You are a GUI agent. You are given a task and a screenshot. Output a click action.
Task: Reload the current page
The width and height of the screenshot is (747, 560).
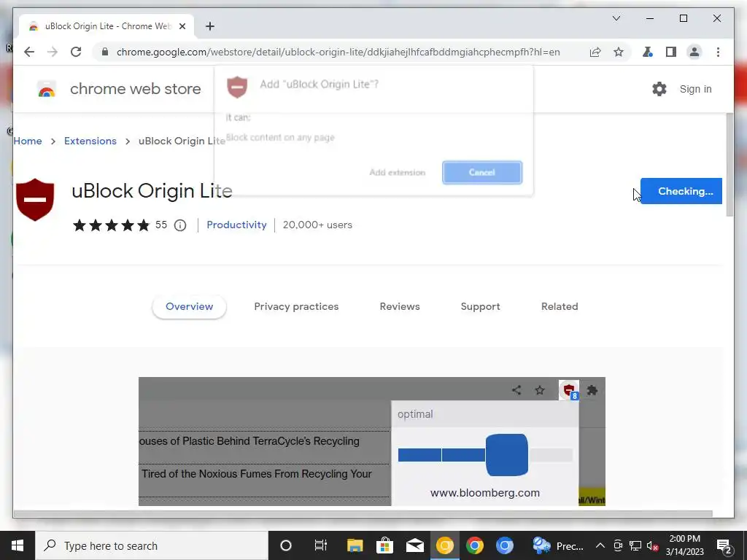pyautogui.click(x=76, y=52)
